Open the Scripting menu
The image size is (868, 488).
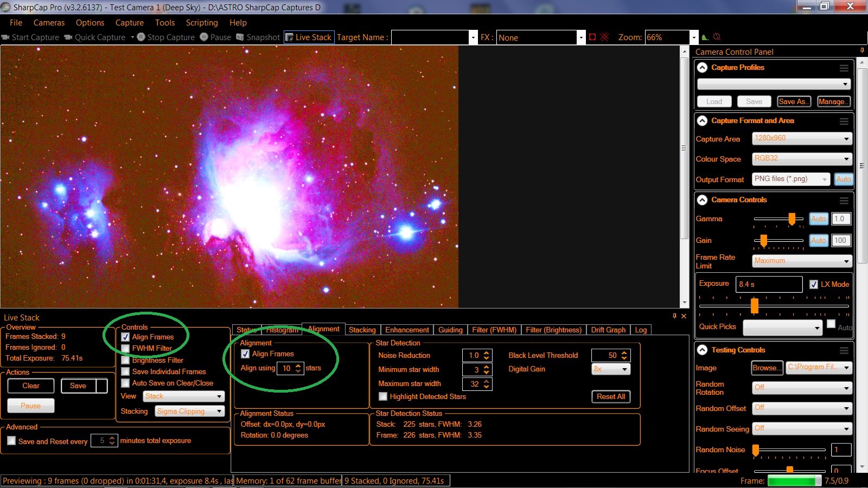[202, 23]
